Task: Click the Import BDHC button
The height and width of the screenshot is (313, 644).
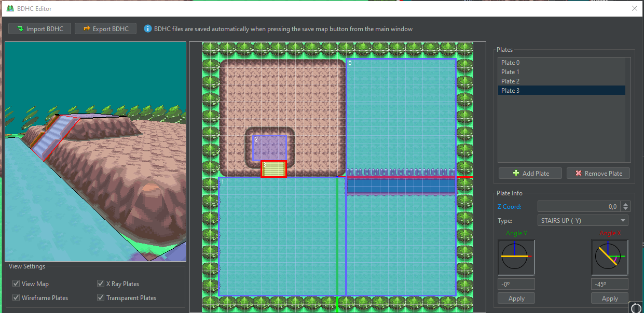Action: pyautogui.click(x=39, y=29)
